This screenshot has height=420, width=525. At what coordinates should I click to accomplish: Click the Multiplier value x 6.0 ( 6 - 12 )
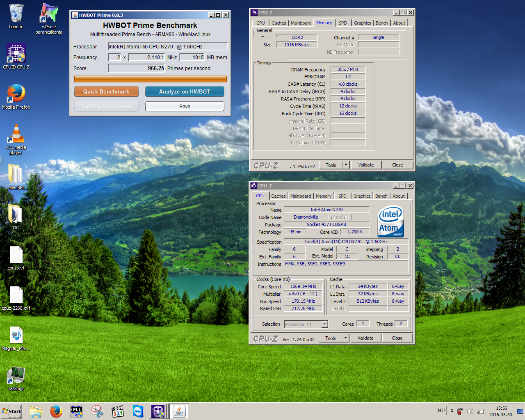click(x=304, y=294)
